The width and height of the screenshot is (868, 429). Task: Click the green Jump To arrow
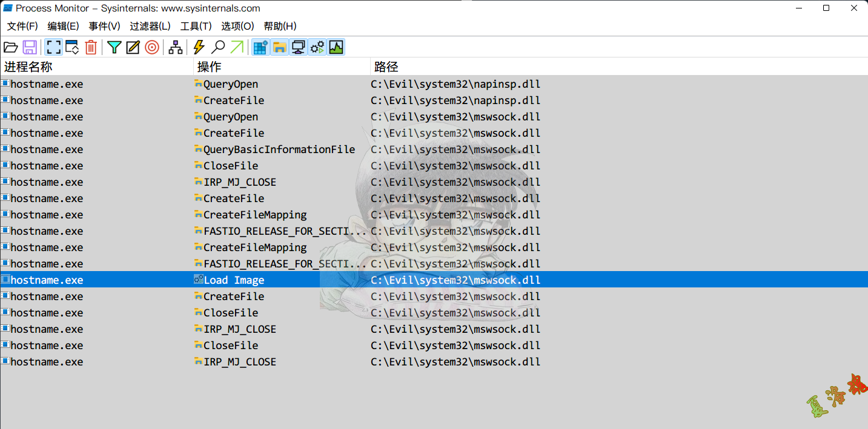237,47
